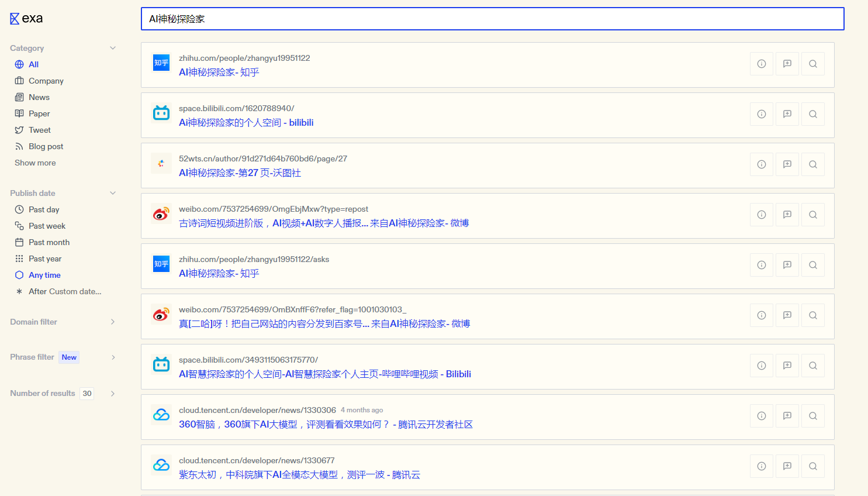This screenshot has width=868, height=496.
Task: Set After Custom date filter
Action: point(58,291)
